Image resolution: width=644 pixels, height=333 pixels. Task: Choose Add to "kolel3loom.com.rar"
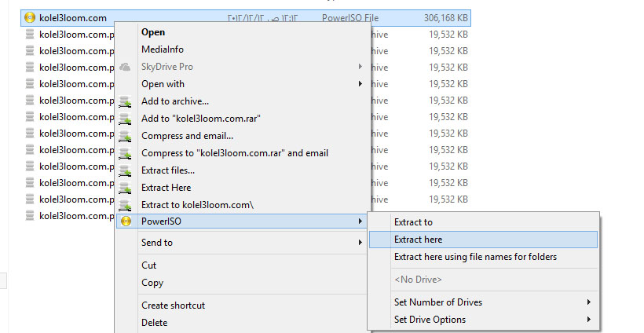pyautogui.click(x=201, y=119)
